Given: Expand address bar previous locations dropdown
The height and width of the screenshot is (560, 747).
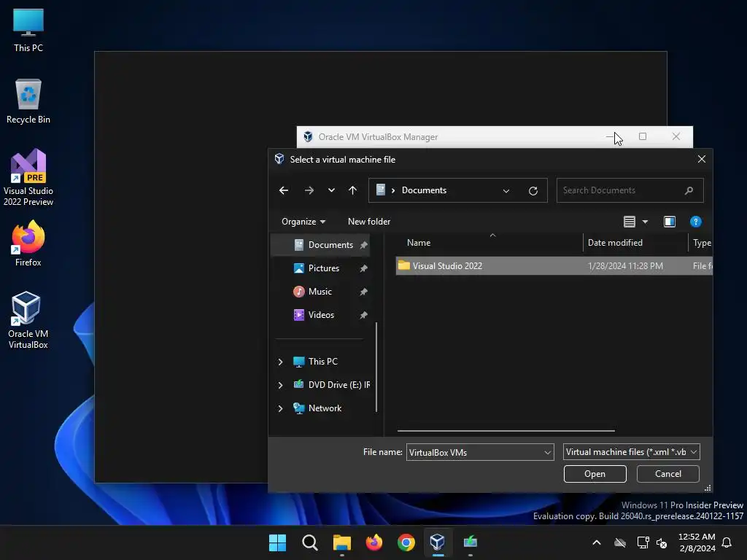Looking at the screenshot, I should 506,191.
